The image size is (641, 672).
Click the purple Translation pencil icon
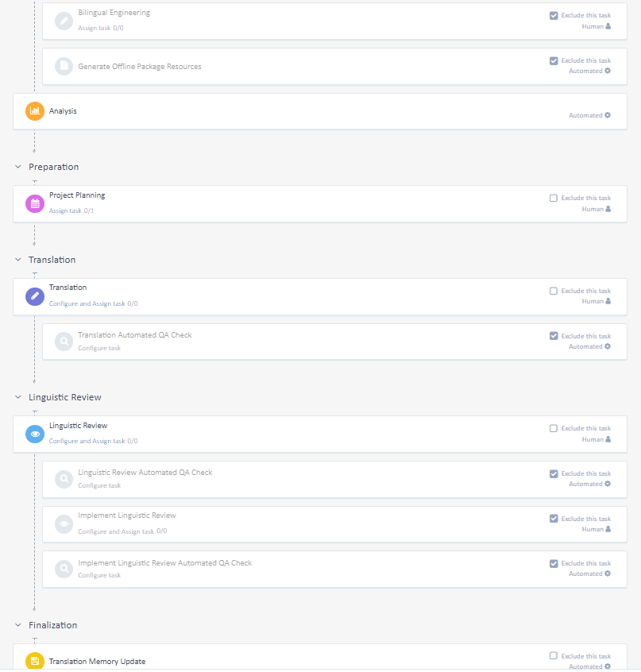35,296
